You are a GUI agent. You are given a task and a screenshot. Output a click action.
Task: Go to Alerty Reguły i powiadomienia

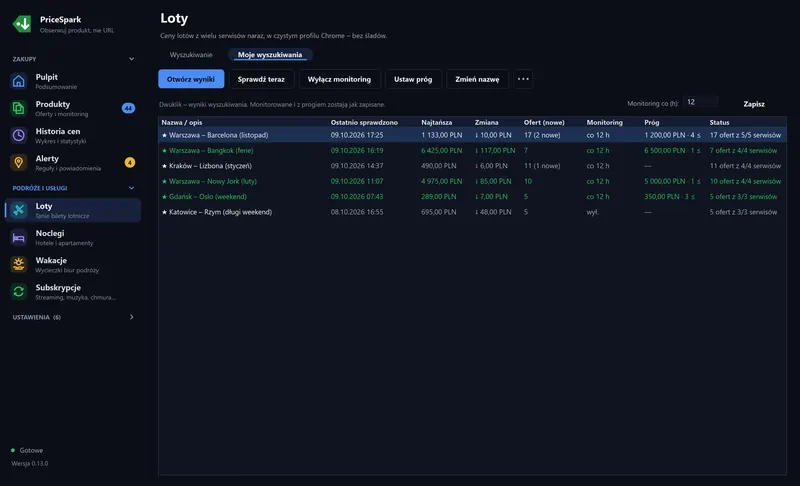[x=72, y=163]
